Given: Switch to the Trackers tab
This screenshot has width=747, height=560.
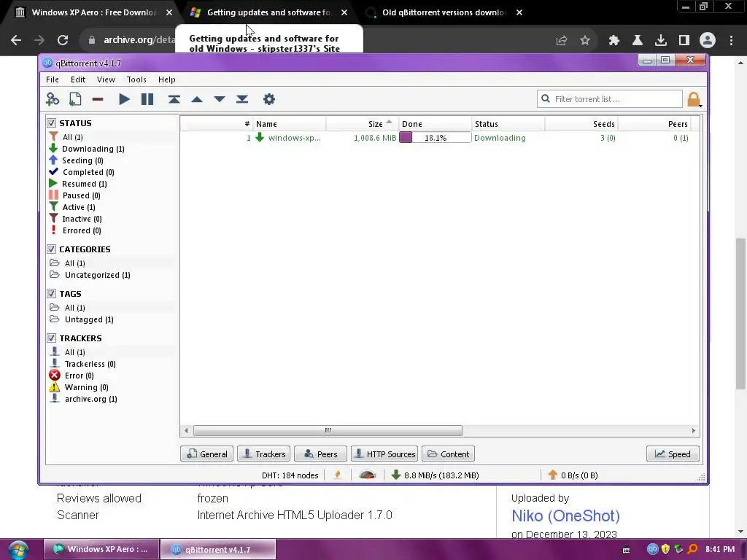Looking at the screenshot, I should pos(263,454).
